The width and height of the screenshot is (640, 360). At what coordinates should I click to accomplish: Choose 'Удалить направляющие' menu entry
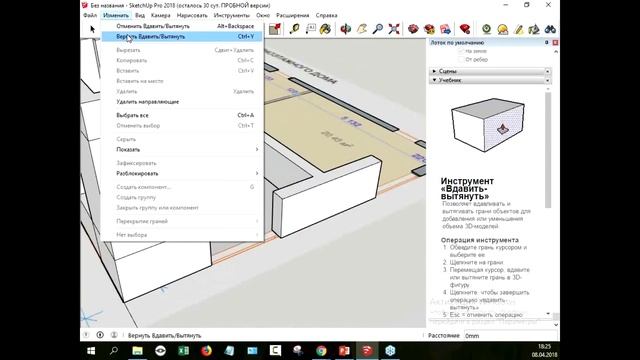pos(182,102)
